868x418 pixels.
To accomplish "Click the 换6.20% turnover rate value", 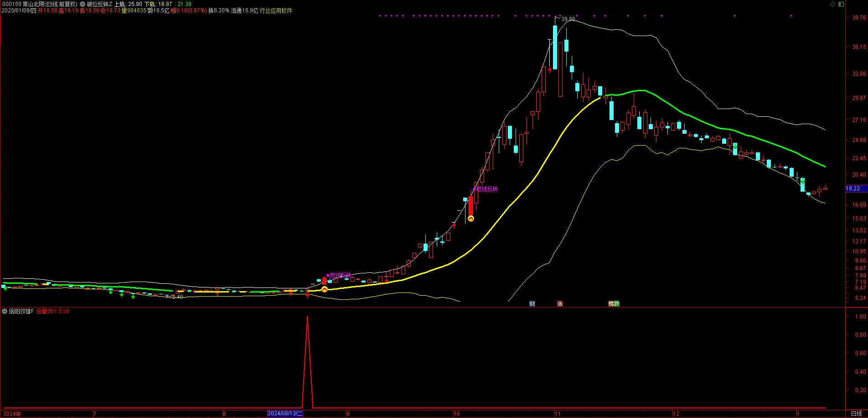I will tap(219, 10).
